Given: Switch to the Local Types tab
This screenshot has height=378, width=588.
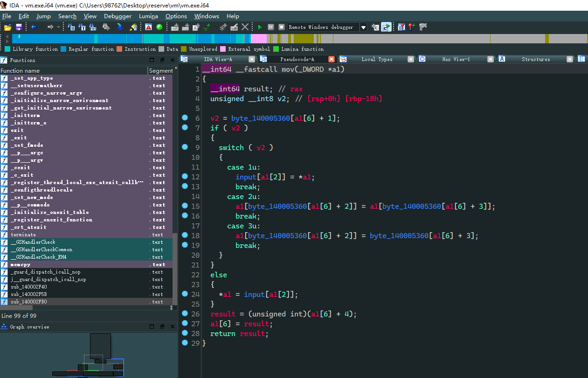Looking at the screenshot, I should (x=376, y=59).
